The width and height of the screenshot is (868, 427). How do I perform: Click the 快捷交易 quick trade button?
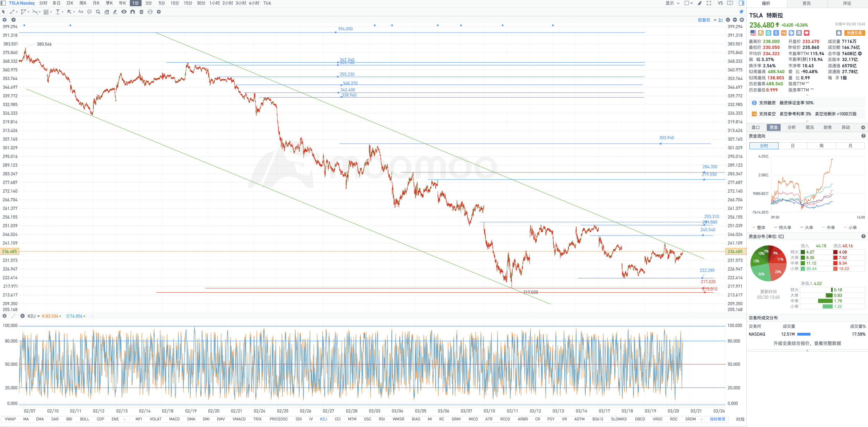pos(854,33)
